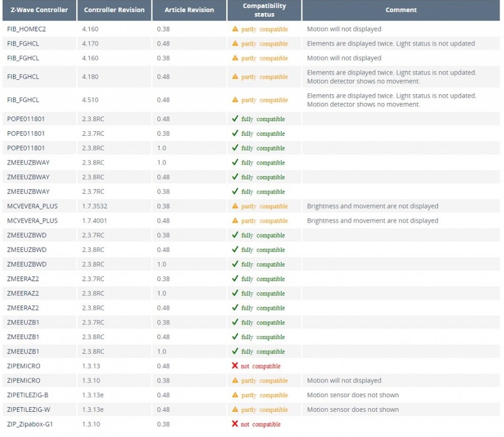Click 'Motion sensor does not shown' comment for ZIPETILEZIG-W
The image size is (504, 437).
pyautogui.click(x=353, y=409)
